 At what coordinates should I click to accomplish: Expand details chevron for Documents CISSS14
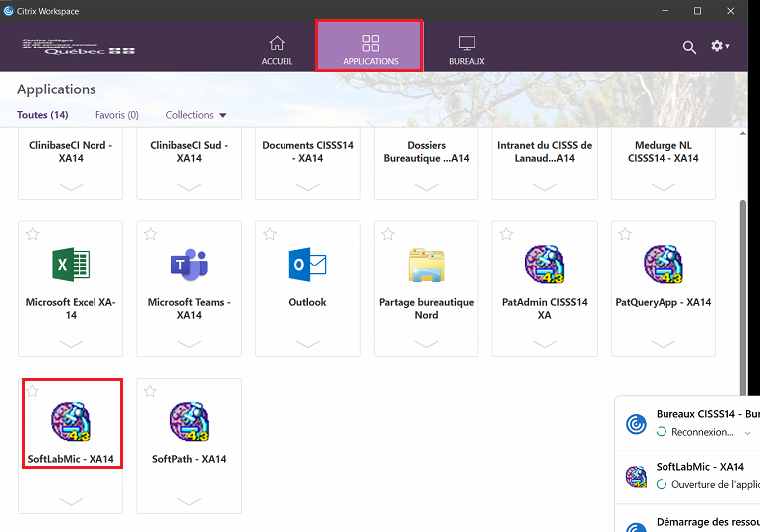[x=307, y=187]
